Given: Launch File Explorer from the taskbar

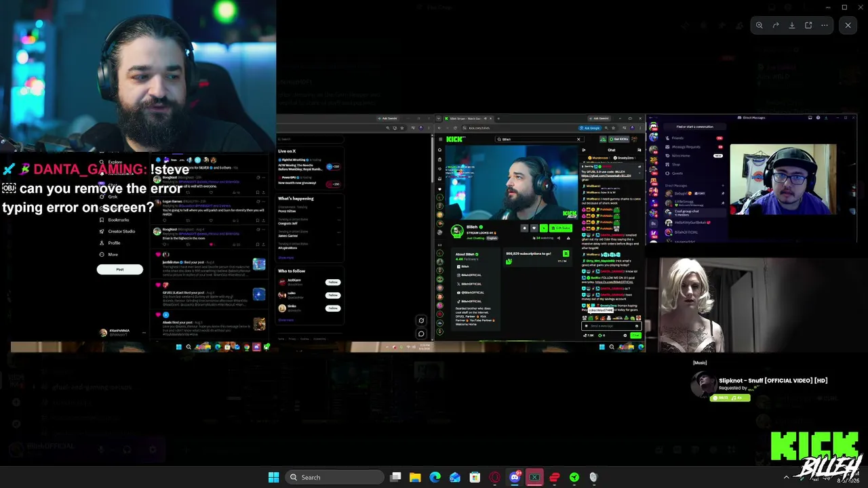Looking at the screenshot, I should (x=416, y=477).
